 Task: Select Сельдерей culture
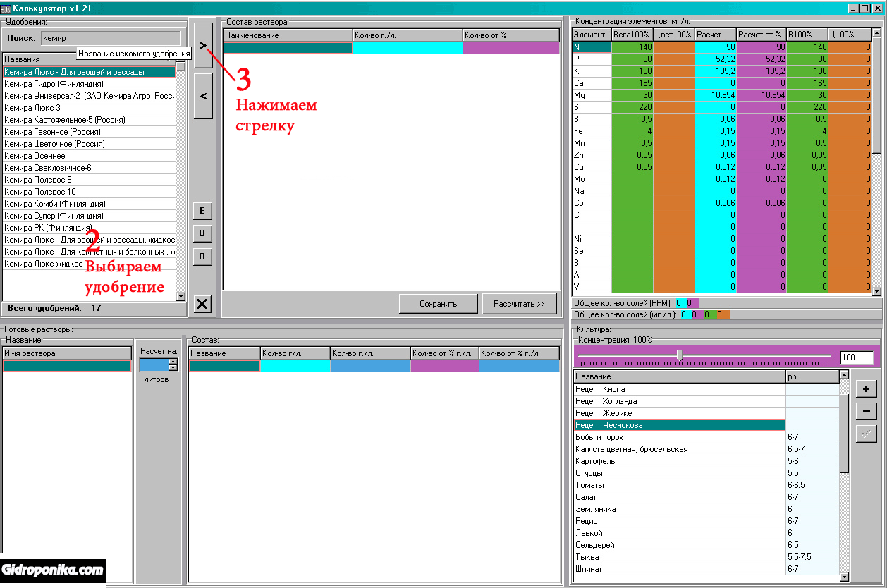click(x=680, y=545)
